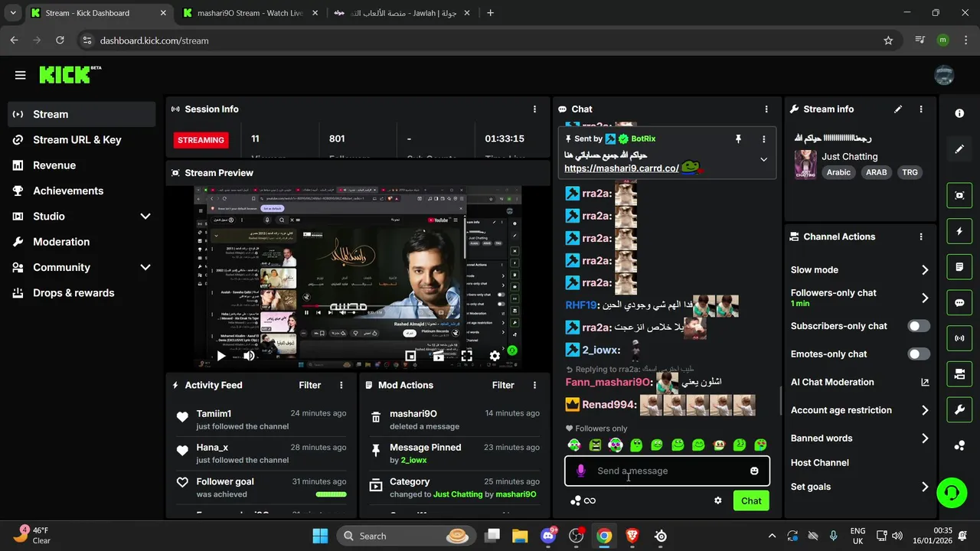Open the green headset support button
The width and height of the screenshot is (980, 551).
[952, 492]
